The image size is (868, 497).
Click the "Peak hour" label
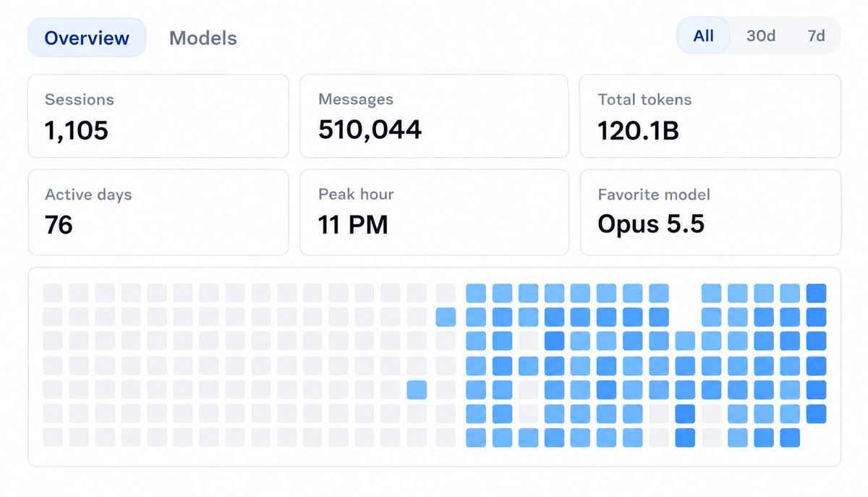click(x=356, y=195)
